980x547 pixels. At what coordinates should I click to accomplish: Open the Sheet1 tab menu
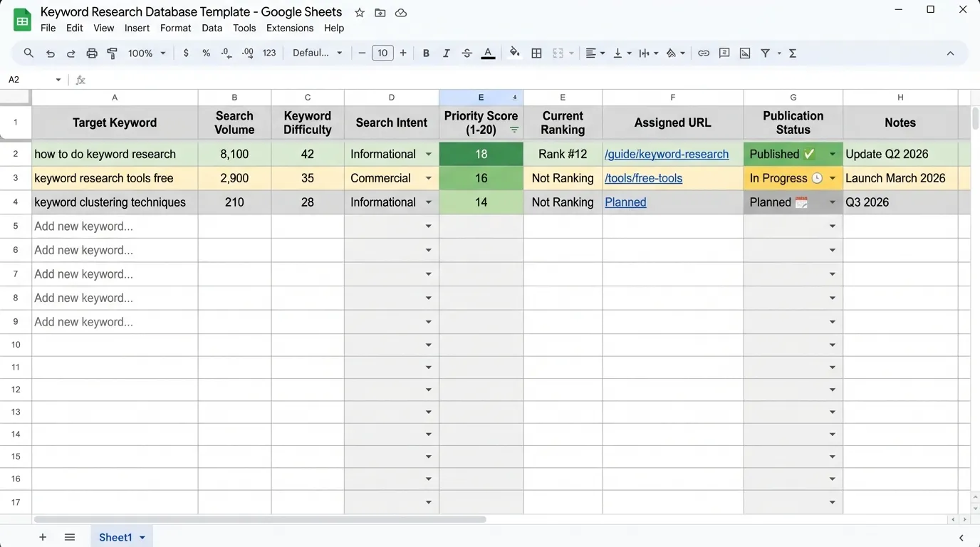[x=142, y=537]
